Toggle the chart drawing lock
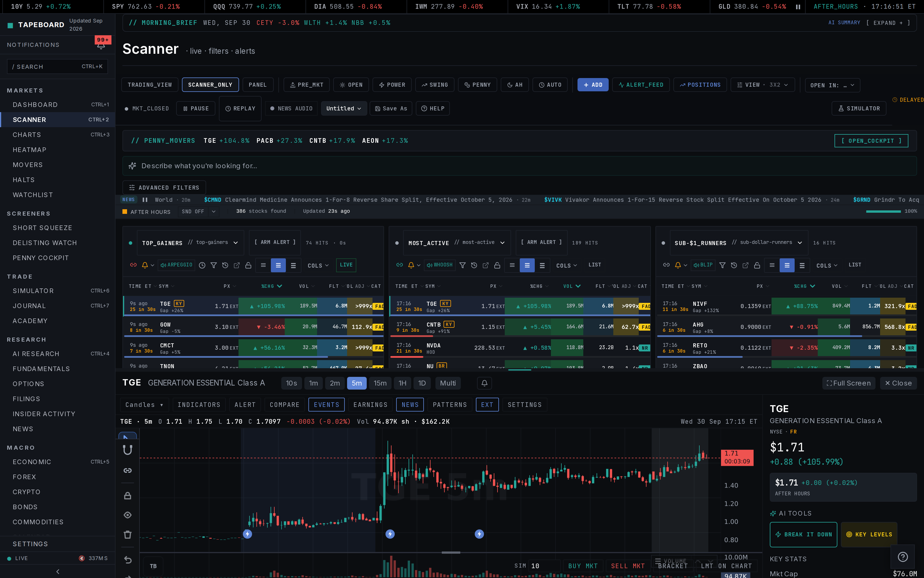This screenshot has height=578, width=924. (x=128, y=496)
